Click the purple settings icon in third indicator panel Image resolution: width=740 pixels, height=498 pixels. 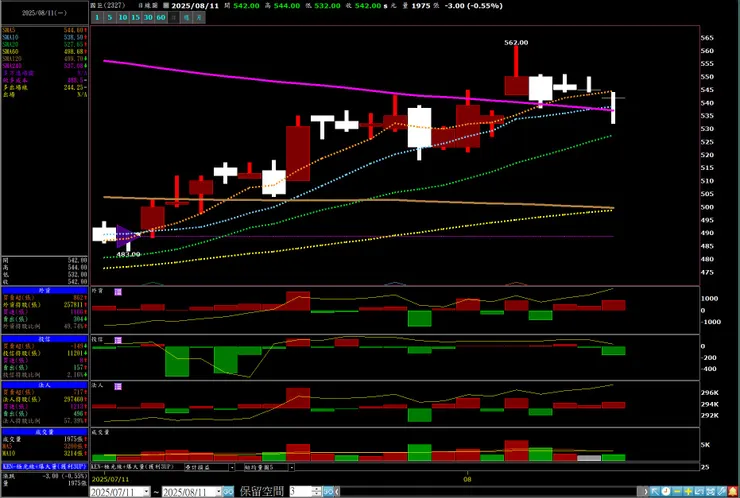pos(118,386)
